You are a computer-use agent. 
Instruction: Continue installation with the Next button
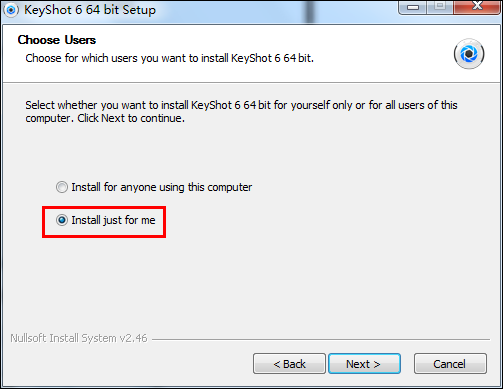(364, 364)
